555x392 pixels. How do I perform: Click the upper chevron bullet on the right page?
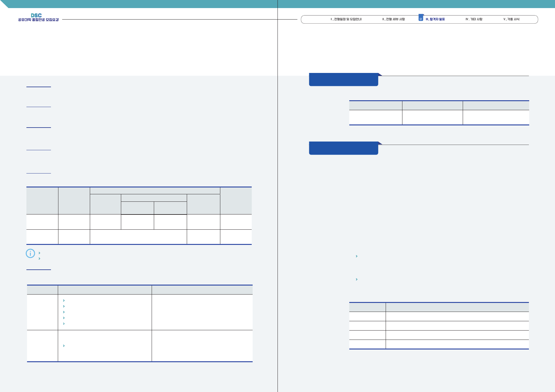point(356,256)
